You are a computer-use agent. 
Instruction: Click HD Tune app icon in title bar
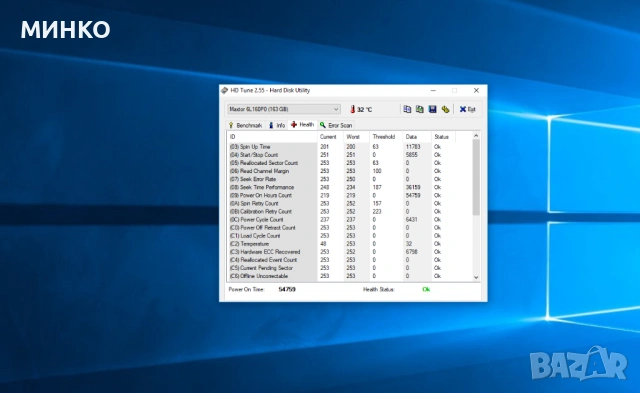pos(224,90)
